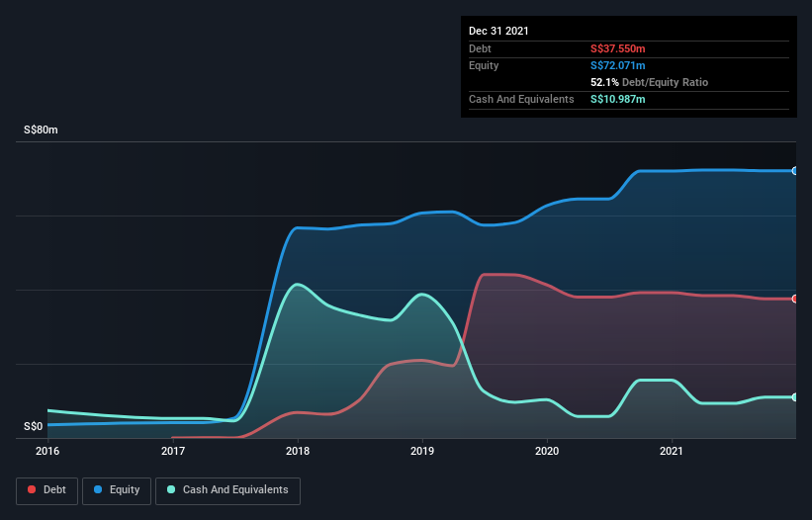This screenshot has height=520, width=812.
Task: Click the teal Cash And Equivalents legend dot
Action: 171,489
